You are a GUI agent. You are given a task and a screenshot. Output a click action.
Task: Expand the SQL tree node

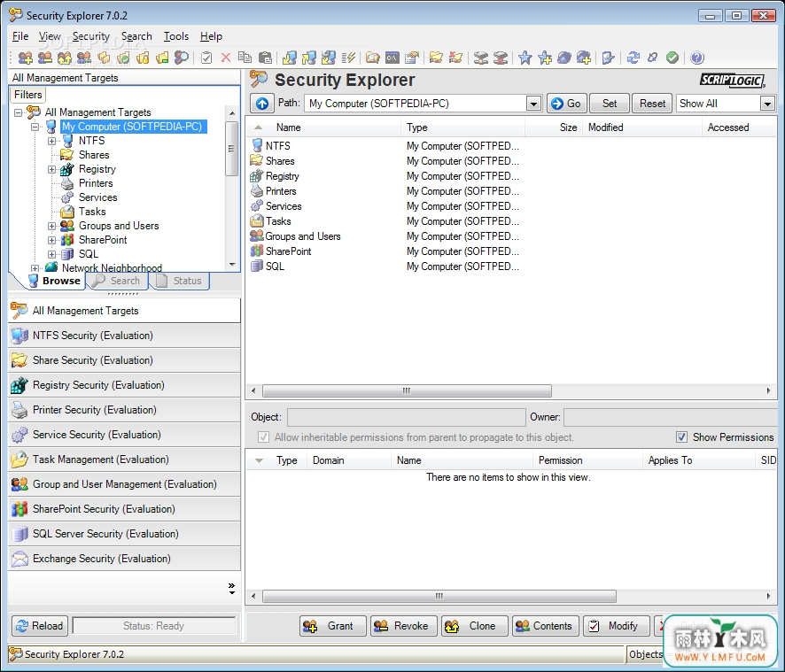pyautogui.click(x=51, y=254)
